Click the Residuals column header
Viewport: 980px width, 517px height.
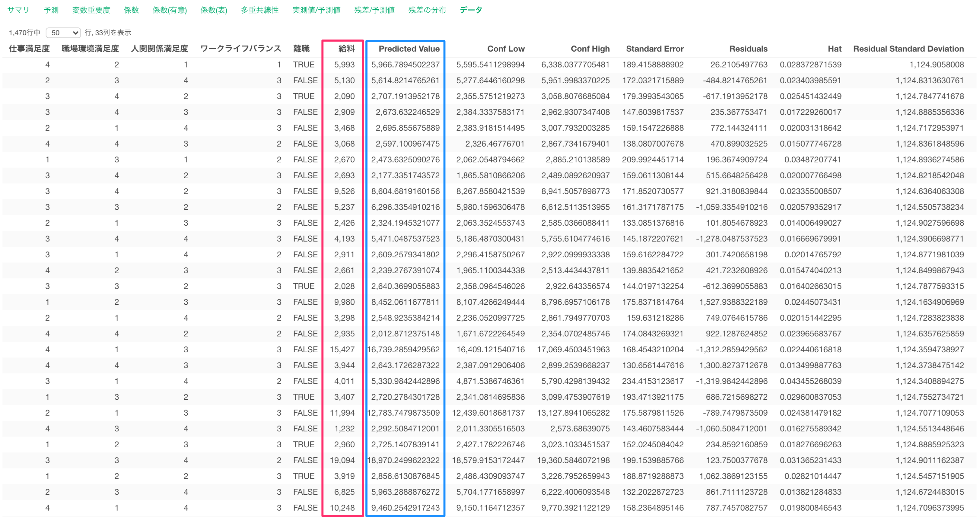[748, 49]
